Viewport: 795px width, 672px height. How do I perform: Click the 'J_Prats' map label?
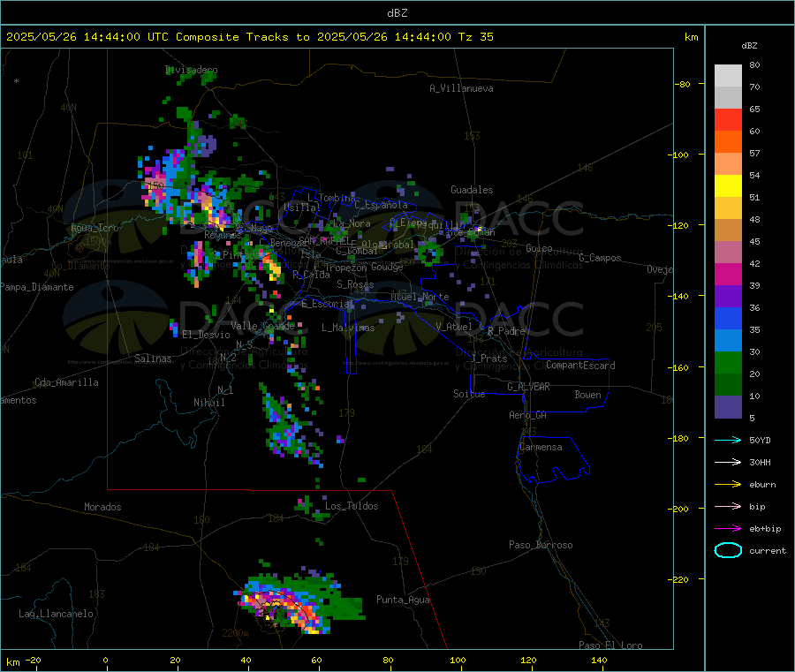point(489,358)
